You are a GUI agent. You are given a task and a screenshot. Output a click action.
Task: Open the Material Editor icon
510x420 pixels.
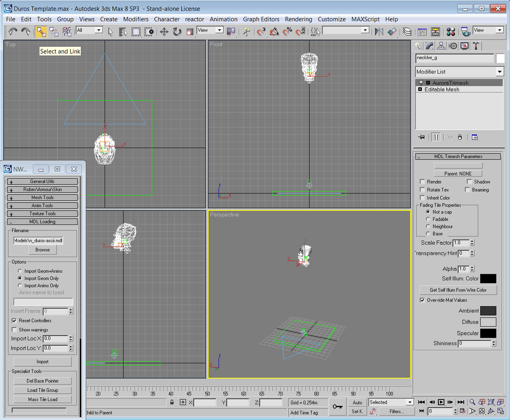(450, 31)
